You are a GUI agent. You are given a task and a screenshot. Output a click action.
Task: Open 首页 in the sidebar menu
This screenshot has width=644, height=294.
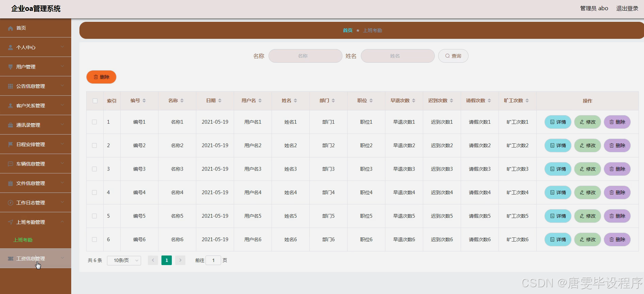35,28
